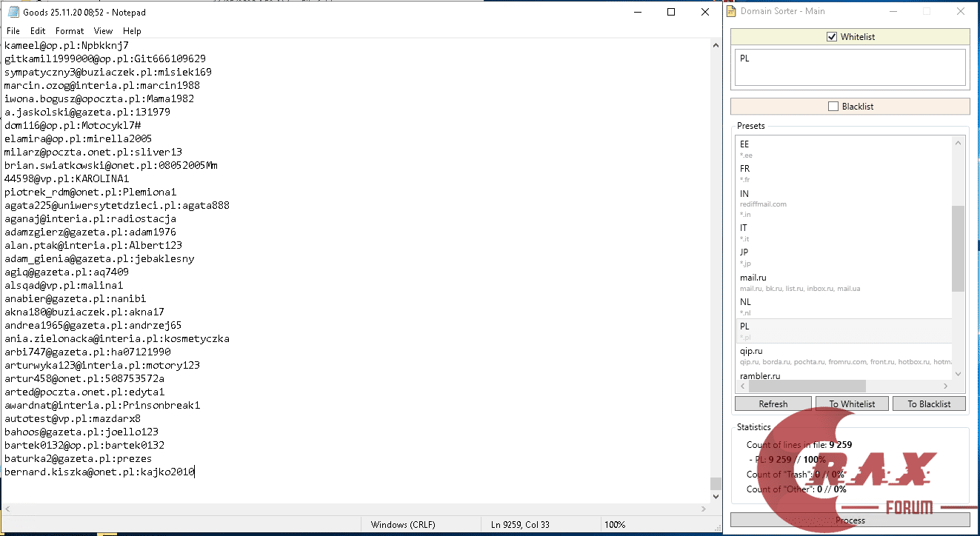Click the Refresh button
The width and height of the screenshot is (980, 536).
tap(773, 403)
